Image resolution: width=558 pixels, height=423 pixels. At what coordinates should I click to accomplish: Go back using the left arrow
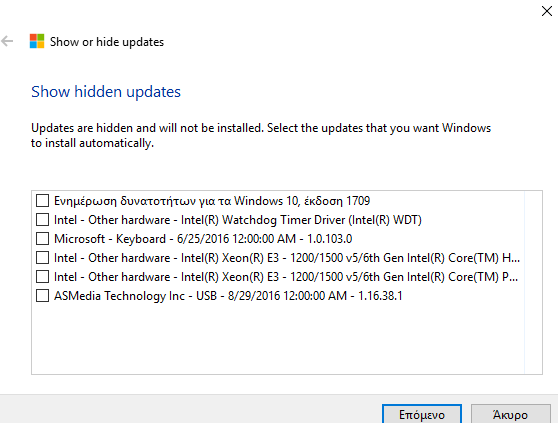(x=7, y=41)
